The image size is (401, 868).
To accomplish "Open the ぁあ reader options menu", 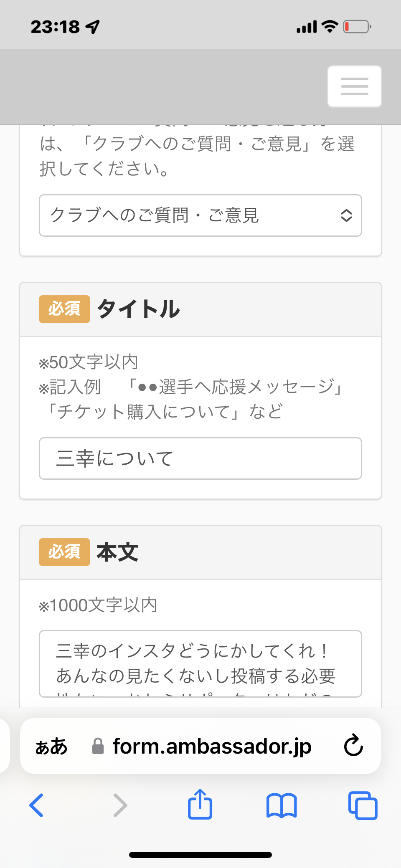I will [x=51, y=746].
